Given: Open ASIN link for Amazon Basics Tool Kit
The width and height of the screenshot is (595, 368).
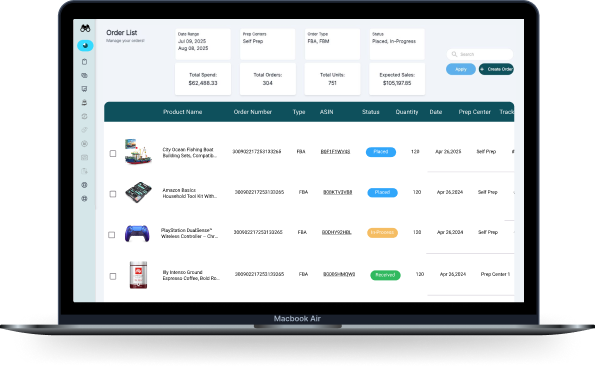Looking at the screenshot, I should [337, 192].
